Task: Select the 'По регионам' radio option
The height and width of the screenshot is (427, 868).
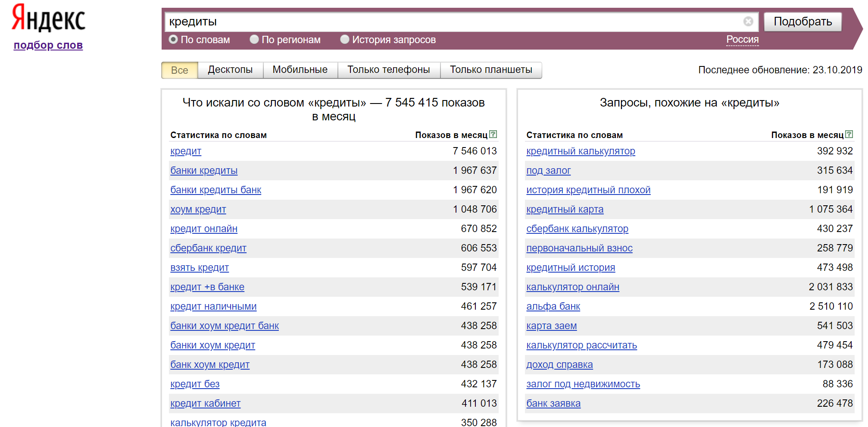Action: click(x=254, y=40)
